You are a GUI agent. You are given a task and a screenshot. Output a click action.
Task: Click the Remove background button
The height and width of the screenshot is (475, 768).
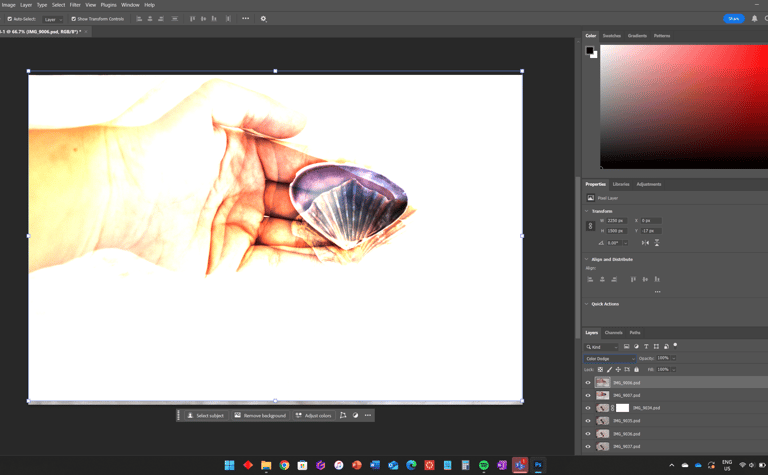pos(260,415)
